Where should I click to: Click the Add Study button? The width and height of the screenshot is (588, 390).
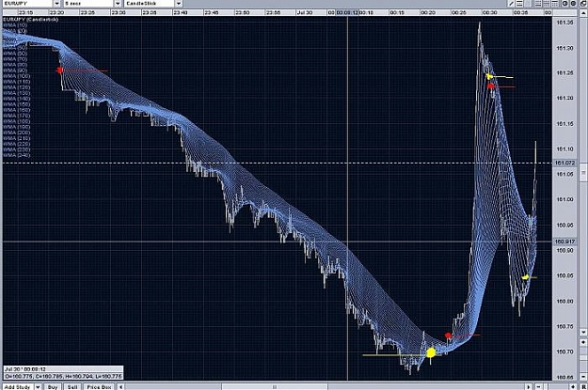17,386
